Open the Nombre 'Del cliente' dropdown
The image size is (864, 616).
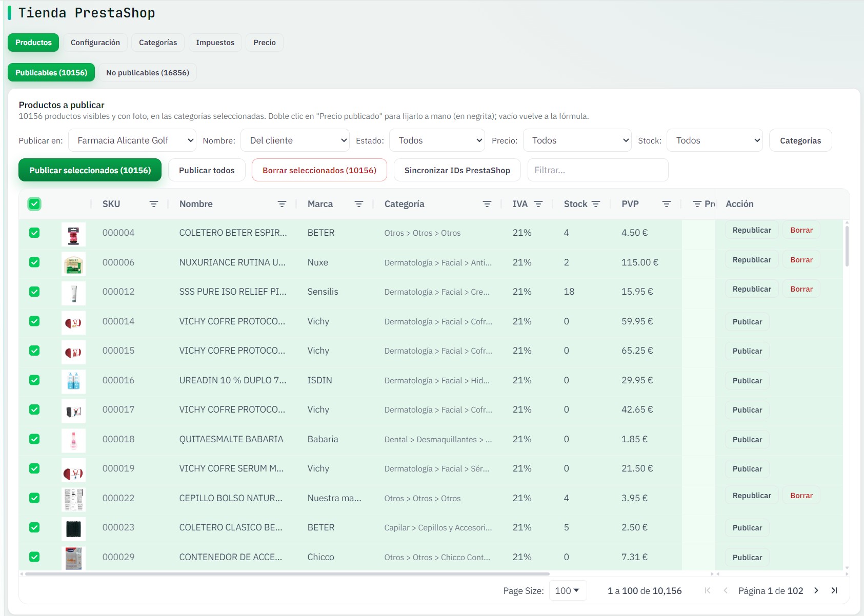pos(295,140)
